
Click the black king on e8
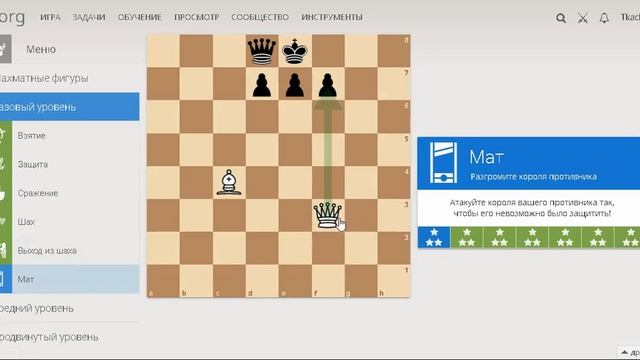tap(295, 51)
